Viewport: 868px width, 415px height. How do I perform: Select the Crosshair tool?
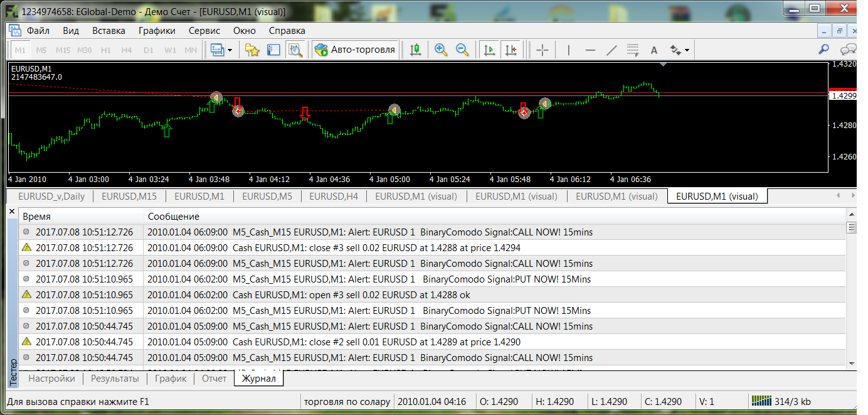pos(542,50)
